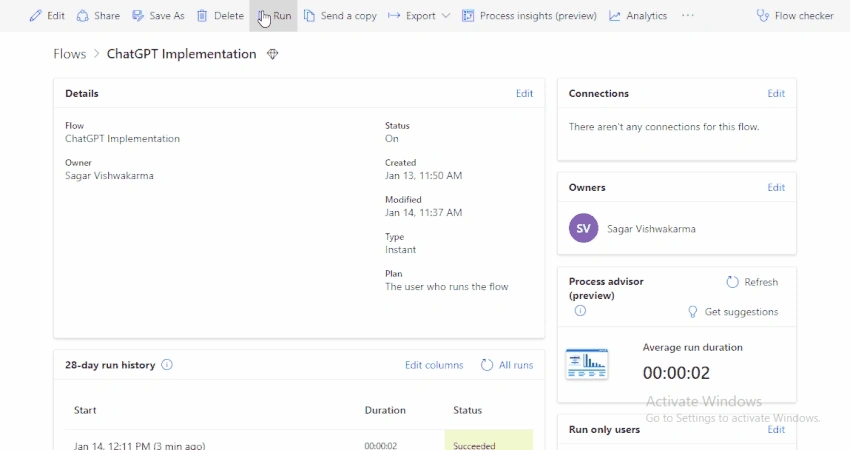850x450 pixels.
Task: Click the Start column header
Action: point(85,410)
